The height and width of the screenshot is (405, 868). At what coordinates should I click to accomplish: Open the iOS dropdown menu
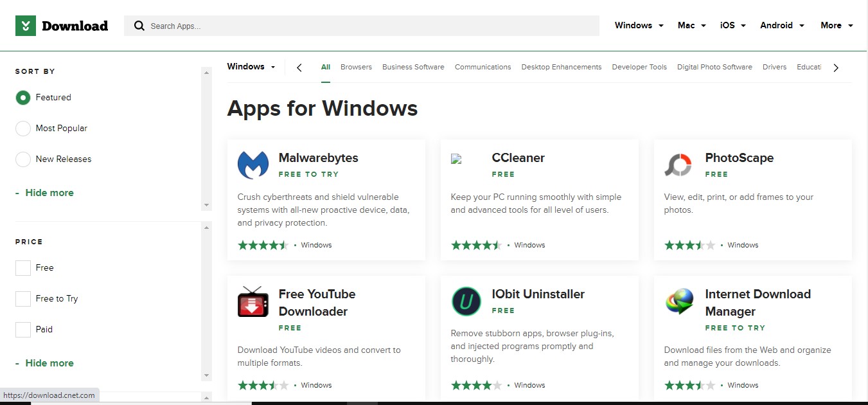click(x=733, y=26)
